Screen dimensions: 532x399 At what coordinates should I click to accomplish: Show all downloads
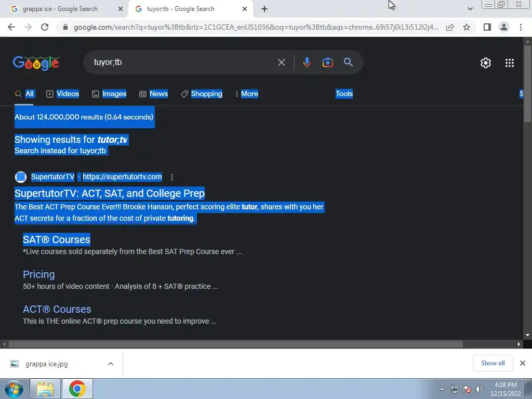tap(493, 363)
